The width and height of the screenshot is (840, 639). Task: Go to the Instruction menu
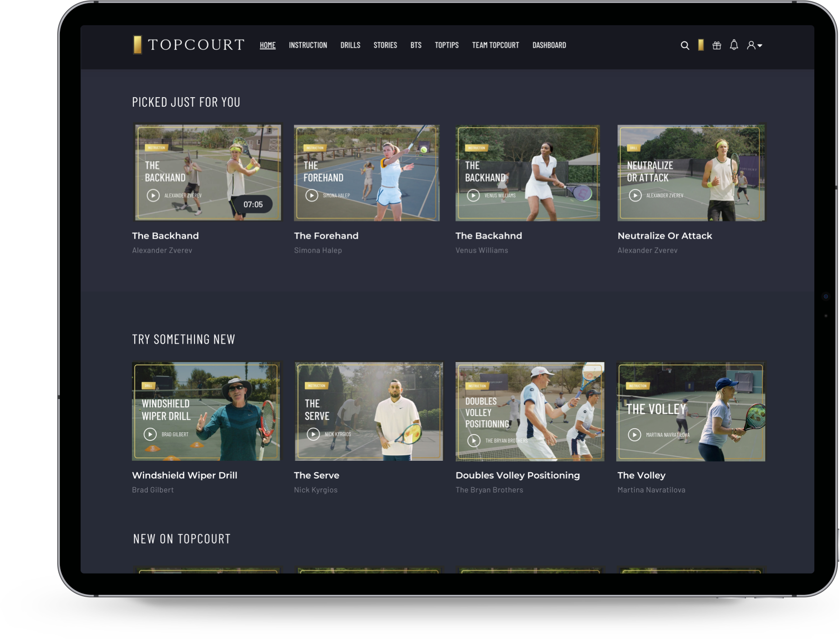click(308, 45)
